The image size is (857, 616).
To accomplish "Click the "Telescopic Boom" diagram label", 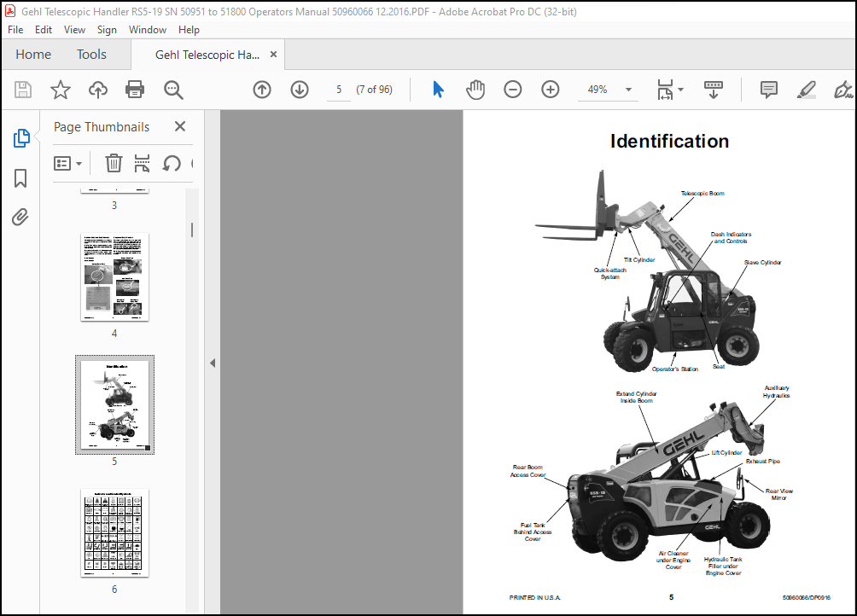I will tap(703, 194).
